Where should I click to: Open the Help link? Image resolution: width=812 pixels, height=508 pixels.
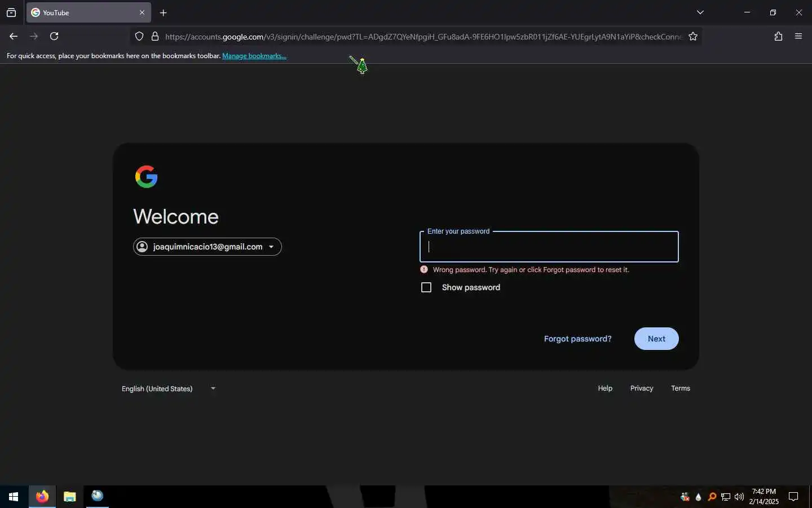pyautogui.click(x=605, y=388)
